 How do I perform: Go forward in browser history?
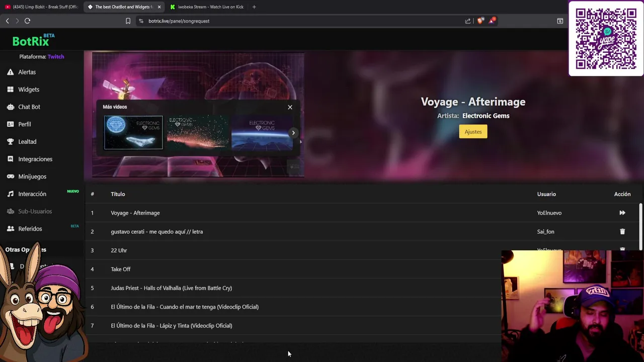[x=17, y=21]
